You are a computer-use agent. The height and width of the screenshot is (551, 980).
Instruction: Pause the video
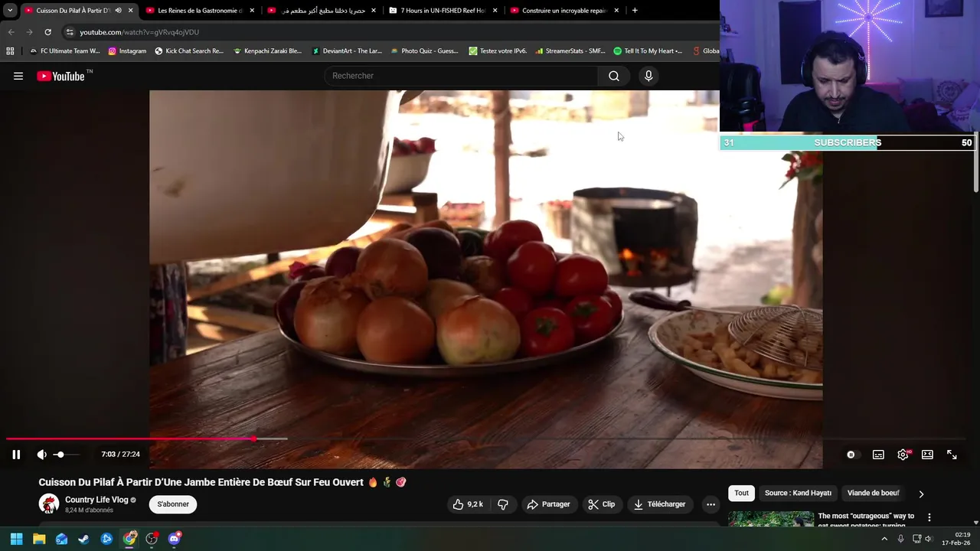pos(16,455)
